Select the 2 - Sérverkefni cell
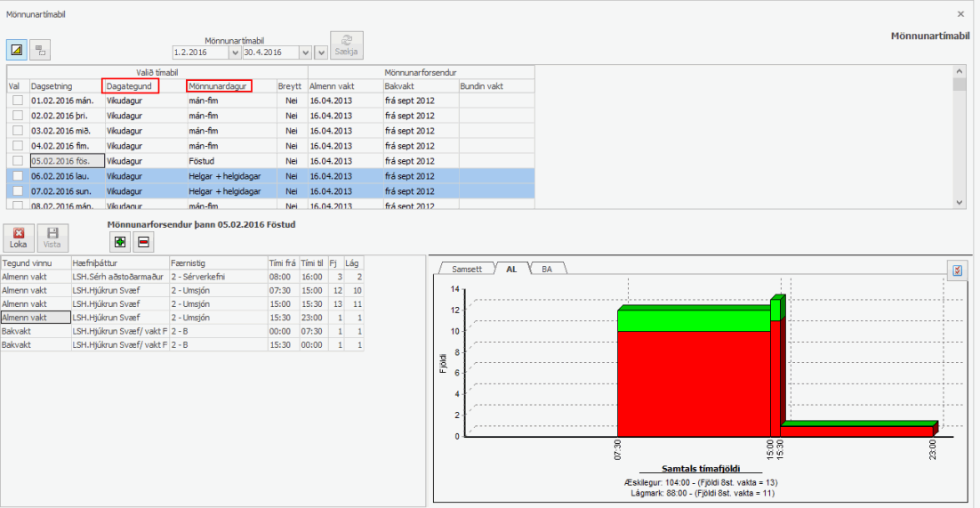Viewport: 980px width, 508px height. (x=218, y=277)
